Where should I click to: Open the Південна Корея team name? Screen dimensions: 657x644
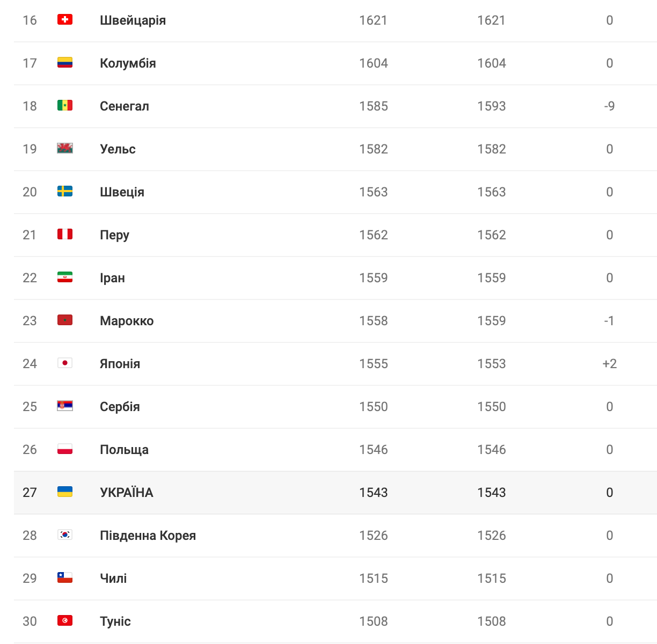[x=148, y=536]
